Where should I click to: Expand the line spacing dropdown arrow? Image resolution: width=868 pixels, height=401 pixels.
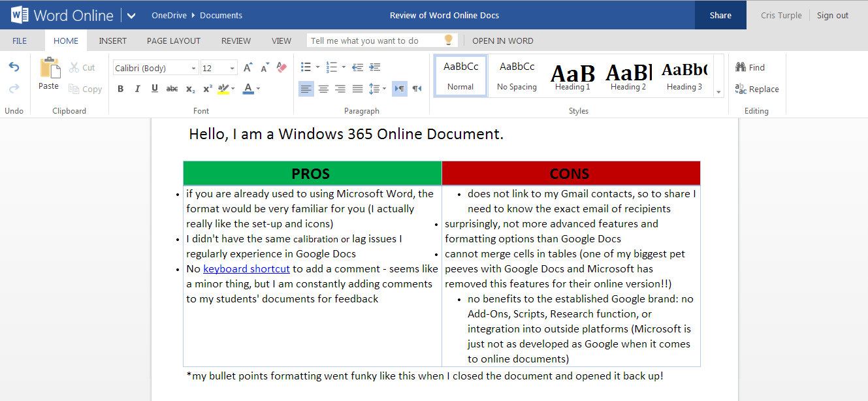384,89
